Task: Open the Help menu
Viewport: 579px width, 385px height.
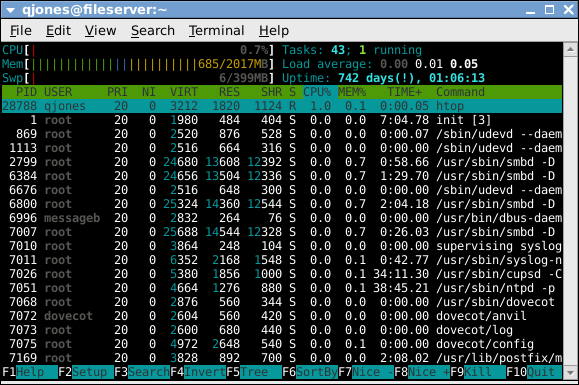Action: coord(274,31)
